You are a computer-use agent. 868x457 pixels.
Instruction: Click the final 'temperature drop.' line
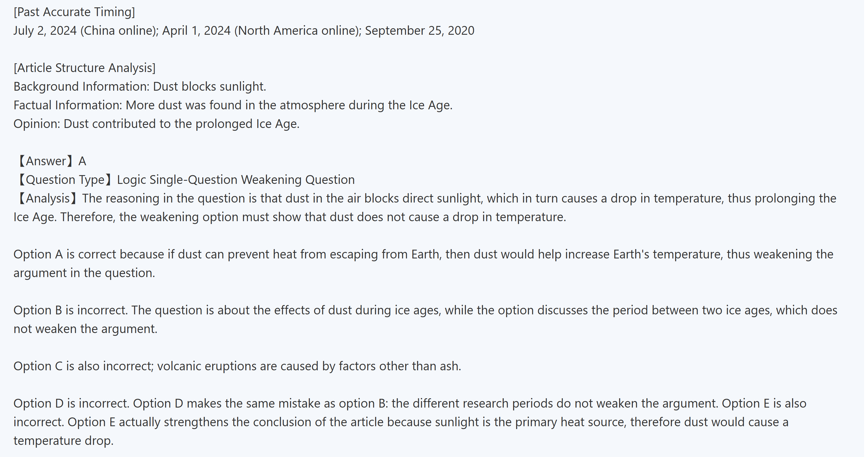point(63,441)
